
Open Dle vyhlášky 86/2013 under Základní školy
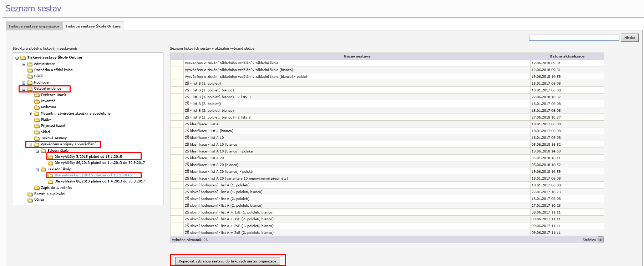click(100, 181)
